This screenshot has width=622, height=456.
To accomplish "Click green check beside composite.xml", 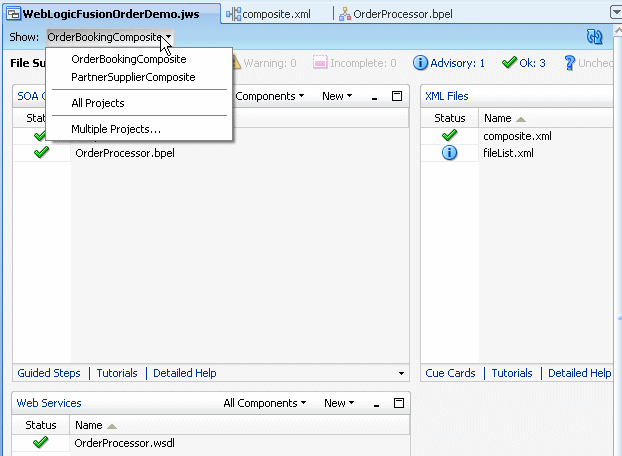I will [x=449, y=135].
